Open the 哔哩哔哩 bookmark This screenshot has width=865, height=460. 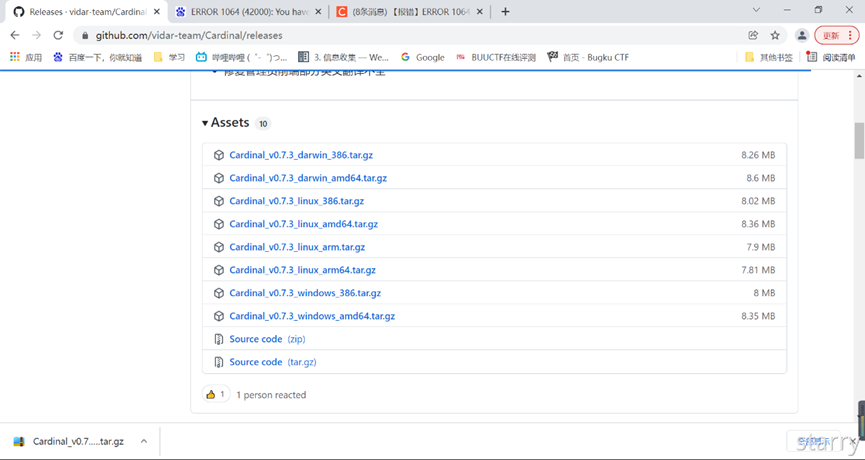242,57
